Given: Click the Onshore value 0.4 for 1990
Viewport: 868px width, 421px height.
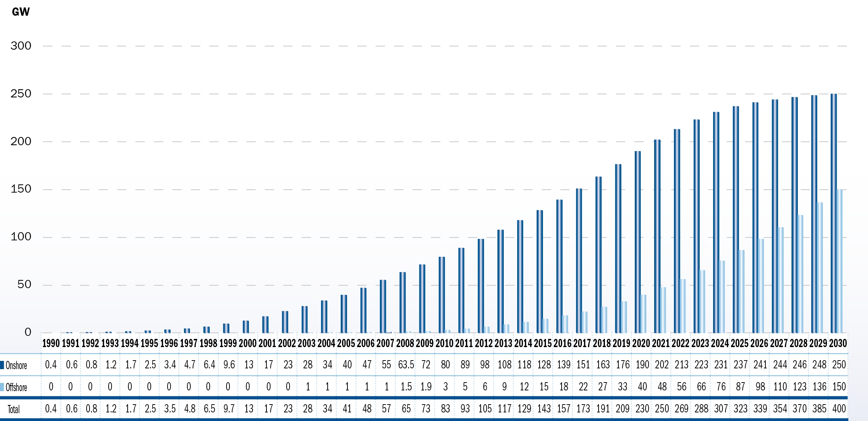Looking at the screenshot, I should (51, 365).
